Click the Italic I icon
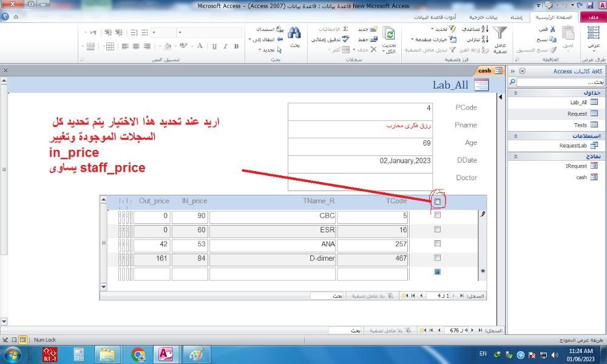 point(225,47)
